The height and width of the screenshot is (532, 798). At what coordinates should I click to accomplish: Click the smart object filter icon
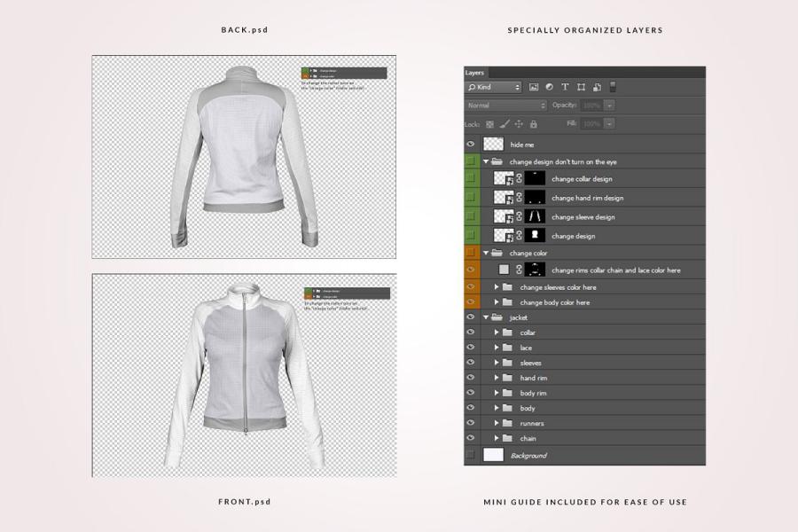(x=597, y=87)
